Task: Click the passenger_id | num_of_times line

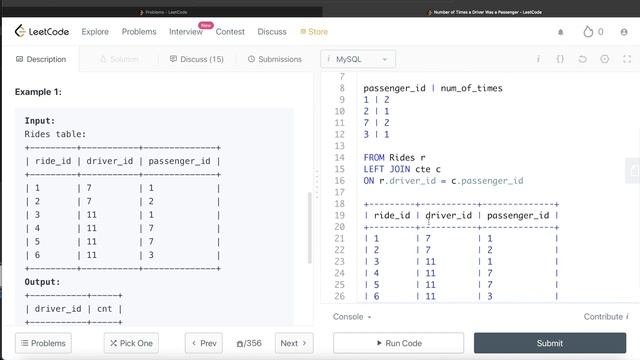Action: coord(433,88)
